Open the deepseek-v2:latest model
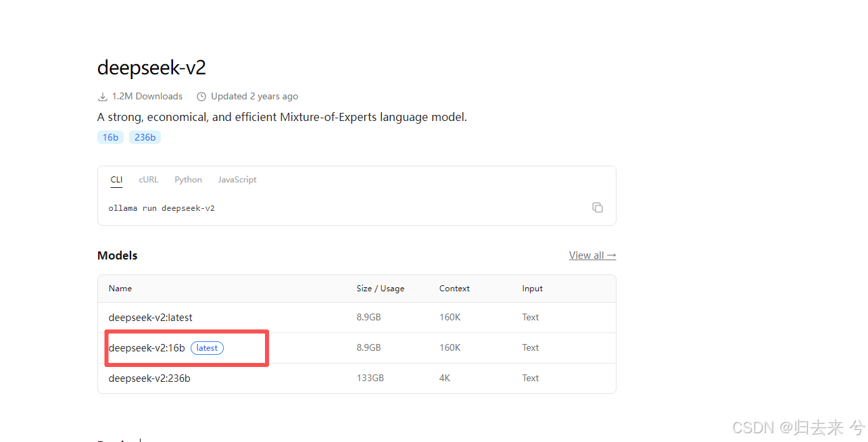 (151, 318)
